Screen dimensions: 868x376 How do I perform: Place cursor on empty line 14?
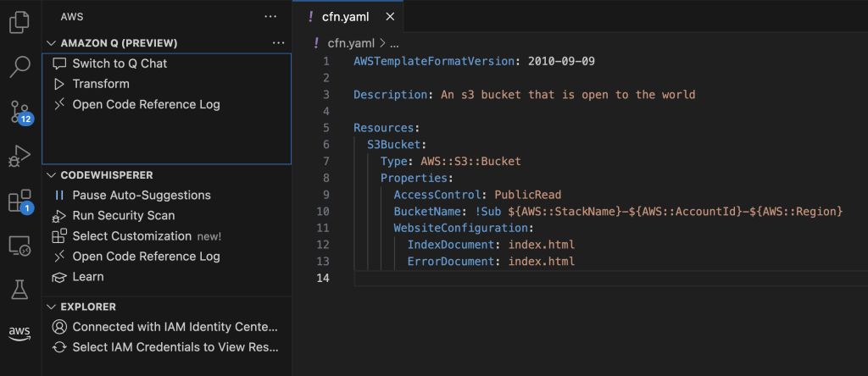[609, 278]
